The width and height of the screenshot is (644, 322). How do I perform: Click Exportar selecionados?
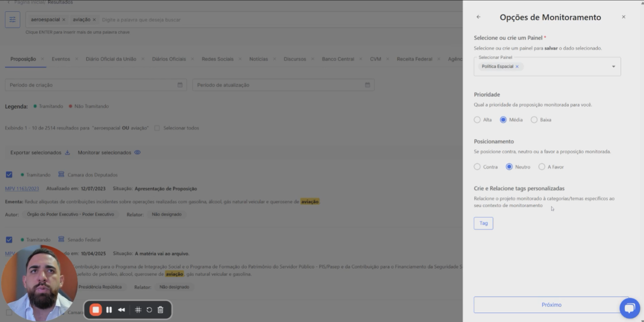coord(40,153)
